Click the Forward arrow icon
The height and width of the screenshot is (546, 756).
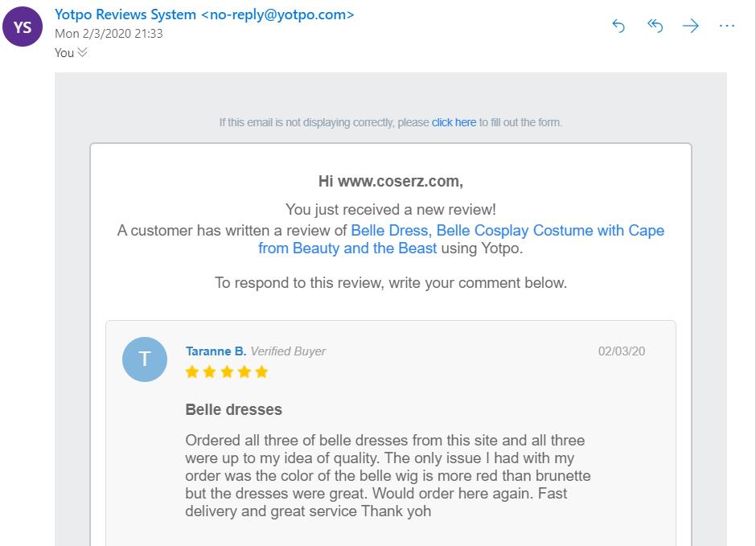(x=691, y=26)
